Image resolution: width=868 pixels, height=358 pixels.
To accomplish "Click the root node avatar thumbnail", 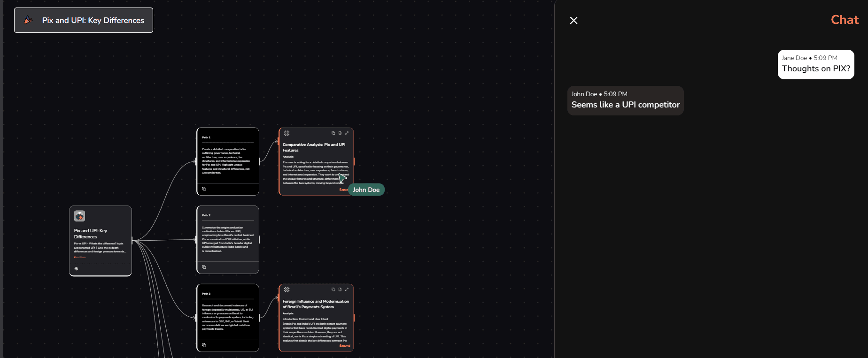I will [79, 216].
